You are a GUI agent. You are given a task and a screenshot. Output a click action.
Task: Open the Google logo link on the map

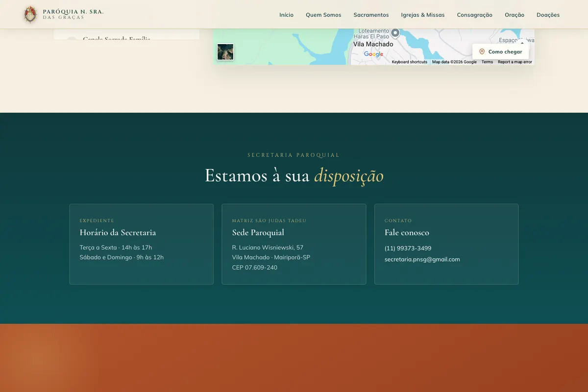tap(373, 54)
